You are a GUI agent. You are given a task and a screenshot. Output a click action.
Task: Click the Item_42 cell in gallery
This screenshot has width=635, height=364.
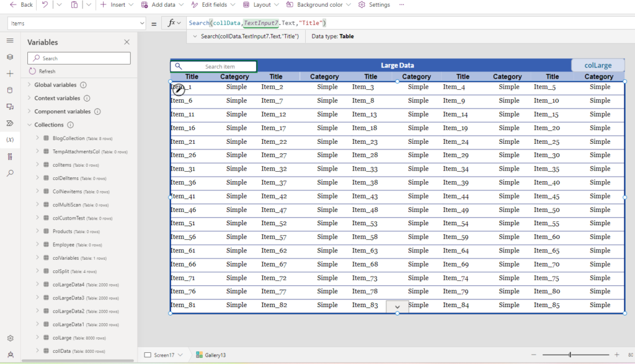pyautogui.click(x=273, y=196)
